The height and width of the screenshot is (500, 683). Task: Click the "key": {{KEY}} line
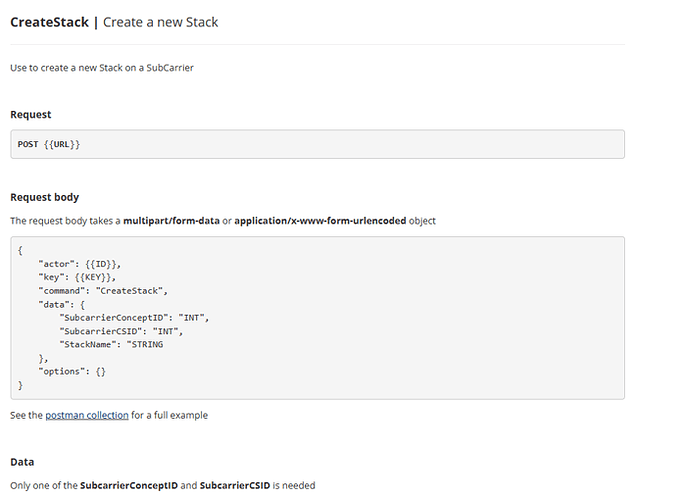[x=77, y=277]
